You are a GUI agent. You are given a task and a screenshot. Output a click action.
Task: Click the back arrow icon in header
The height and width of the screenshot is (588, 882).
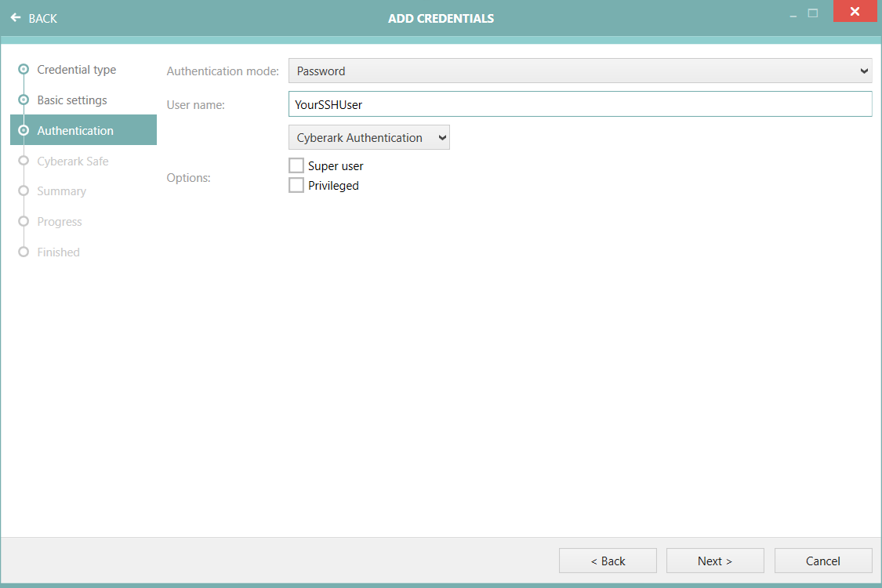click(16, 18)
